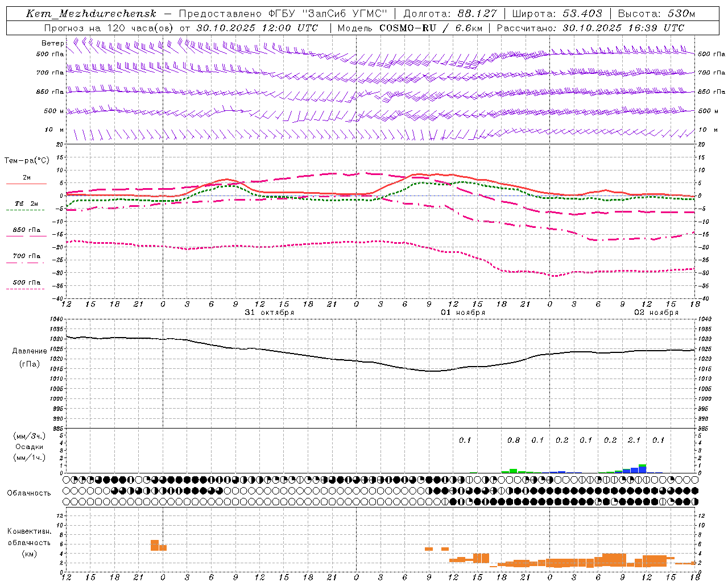Click the tallest blue-green precipitation bar
The height and width of the screenshot is (582, 728).
(642, 469)
